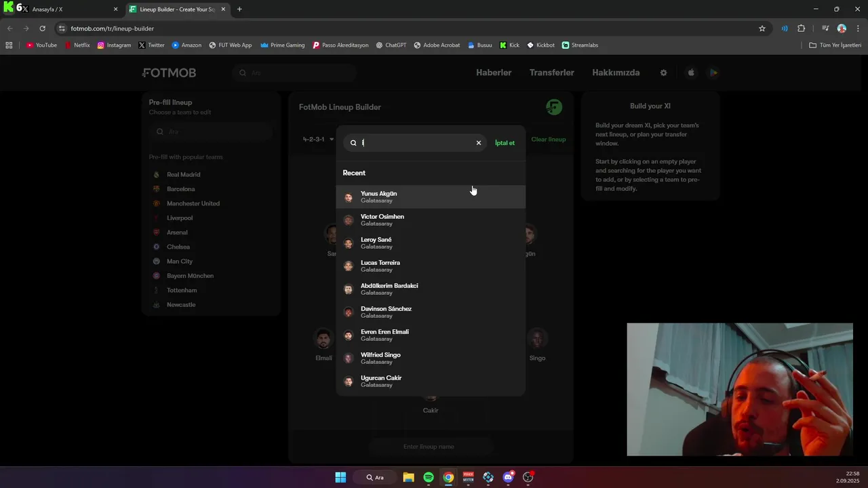Viewport: 868px width, 488px height.
Task: Click Lucas Torreira's avatar icon
Action: (x=349, y=266)
